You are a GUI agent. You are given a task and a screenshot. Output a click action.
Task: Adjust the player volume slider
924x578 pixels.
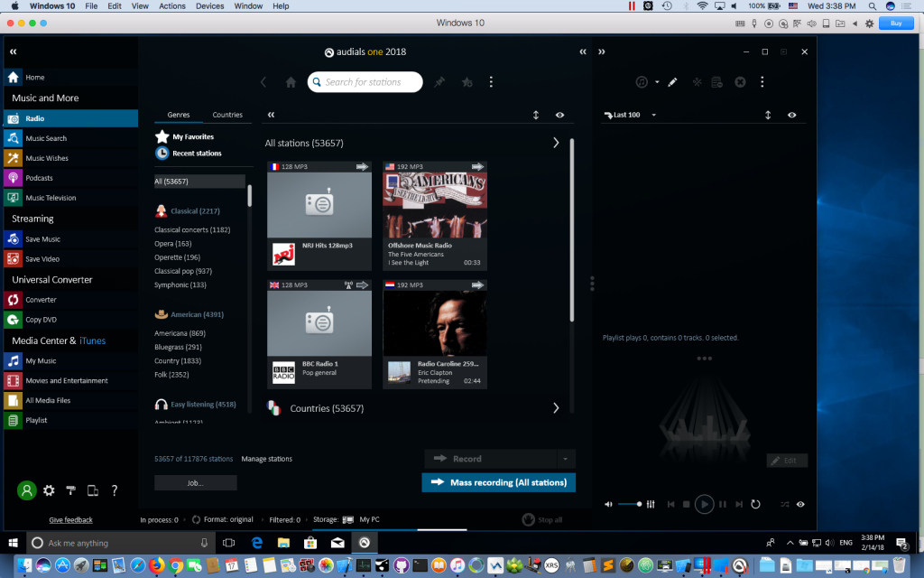coord(629,504)
